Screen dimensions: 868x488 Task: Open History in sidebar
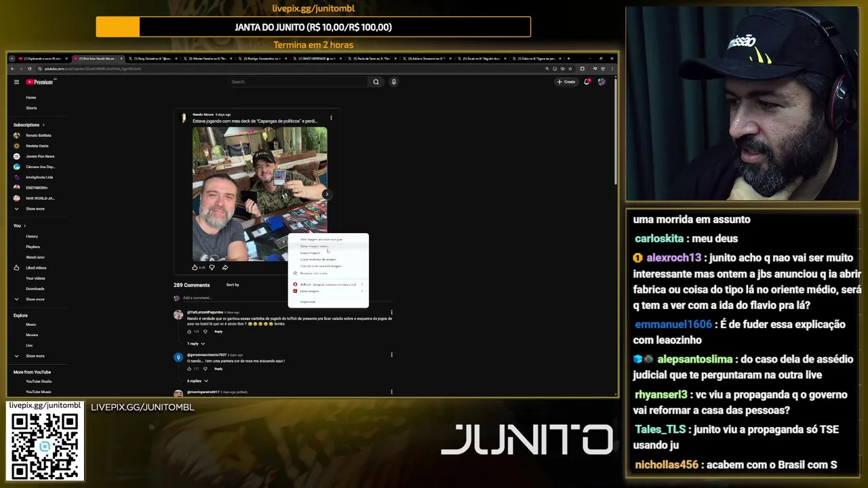tap(32, 237)
